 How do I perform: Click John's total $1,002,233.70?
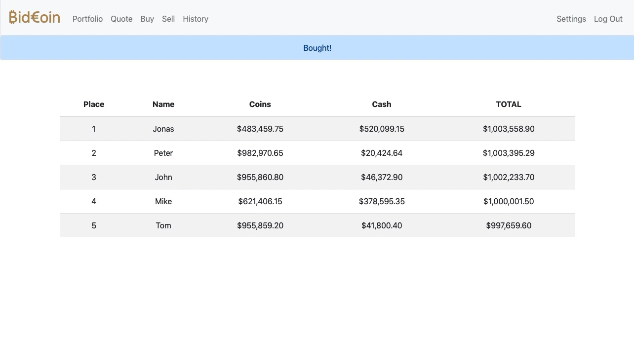coord(509,177)
